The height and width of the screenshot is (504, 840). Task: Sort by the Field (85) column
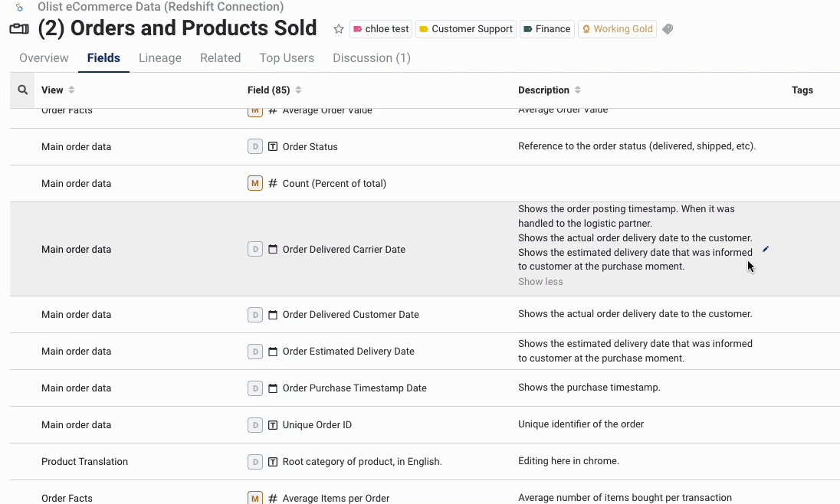pos(298,90)
